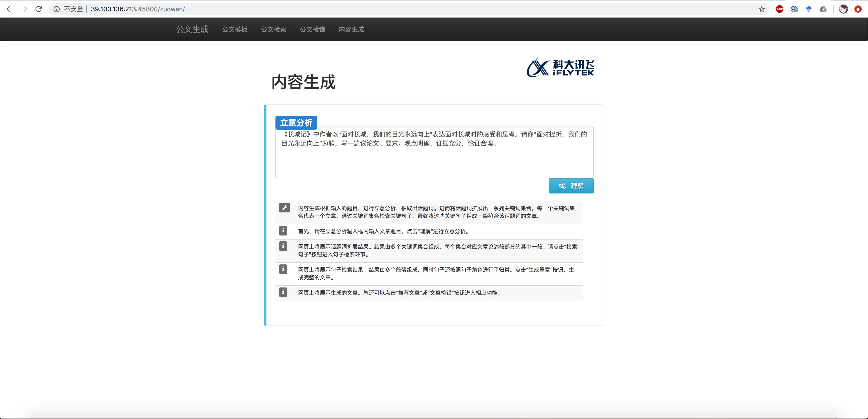Open the 公文模板 page

(235, 30)
